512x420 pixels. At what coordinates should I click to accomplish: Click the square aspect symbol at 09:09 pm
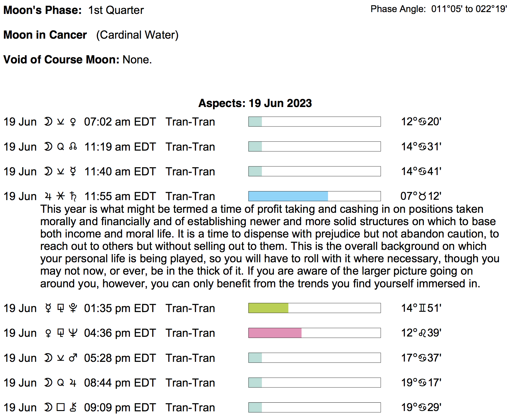pos(61,408)
